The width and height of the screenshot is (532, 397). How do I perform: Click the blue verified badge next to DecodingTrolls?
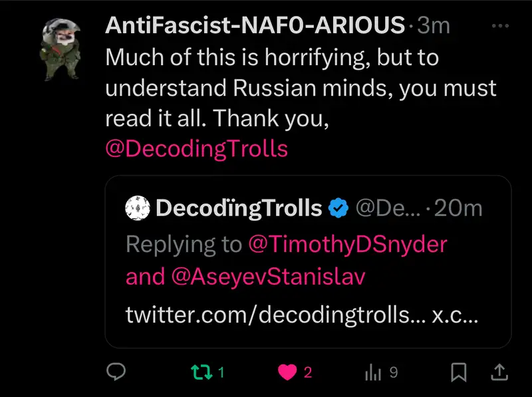click(339, 208)
